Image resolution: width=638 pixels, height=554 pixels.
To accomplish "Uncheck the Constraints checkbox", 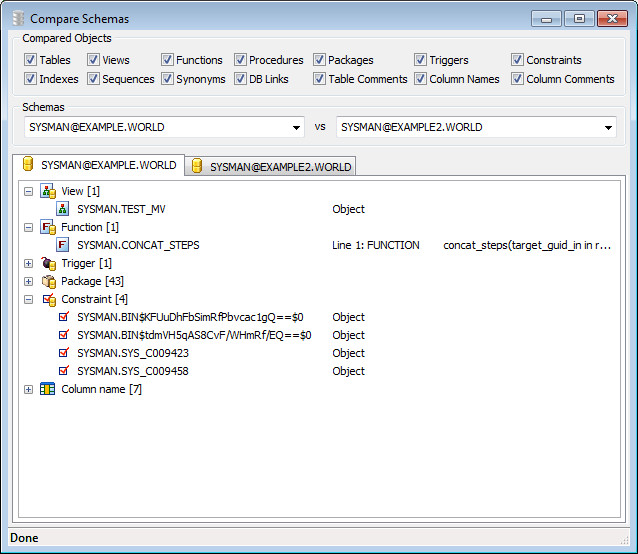I will point(517,59).
